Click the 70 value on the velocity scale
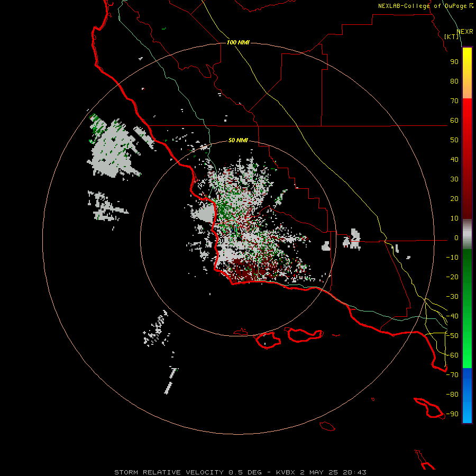 [x=454, y=101]
